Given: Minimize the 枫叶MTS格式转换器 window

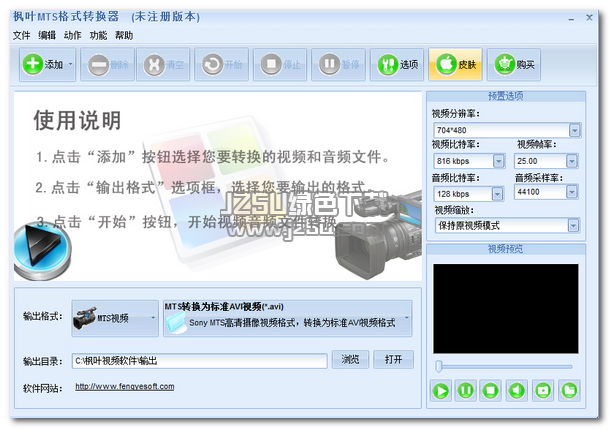Looking at the screenshot, I should [x=571, y=18].
